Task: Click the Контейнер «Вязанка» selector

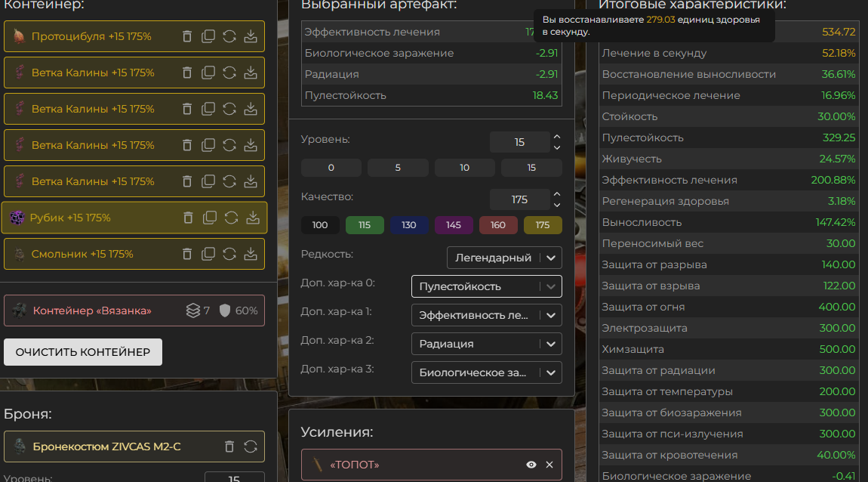Action: pos(134,311)
